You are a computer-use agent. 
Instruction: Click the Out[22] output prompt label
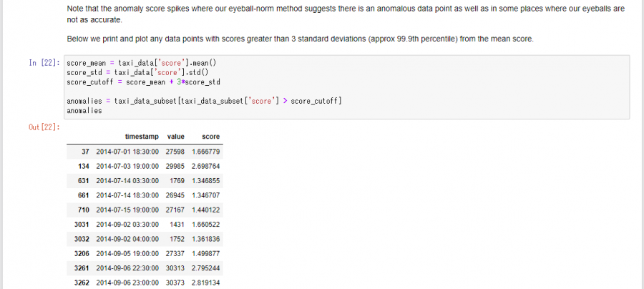click(x=44, y=127)
